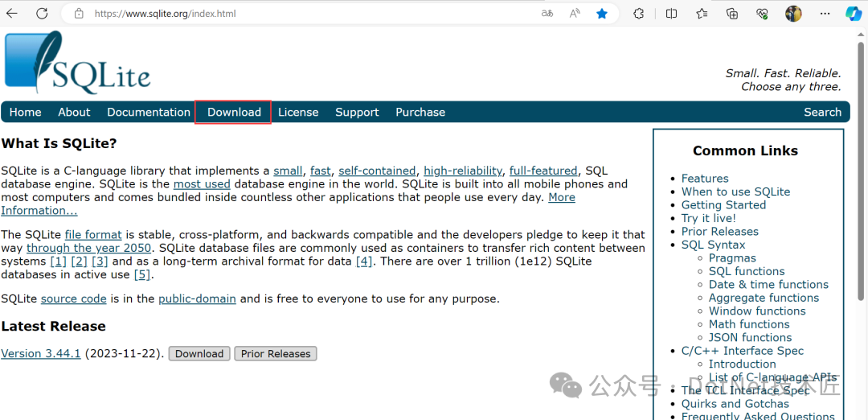Image resolution: width=868 pixels, height=420 pixels.
Task: Click the user profile avatar
Action: [793, 14]
